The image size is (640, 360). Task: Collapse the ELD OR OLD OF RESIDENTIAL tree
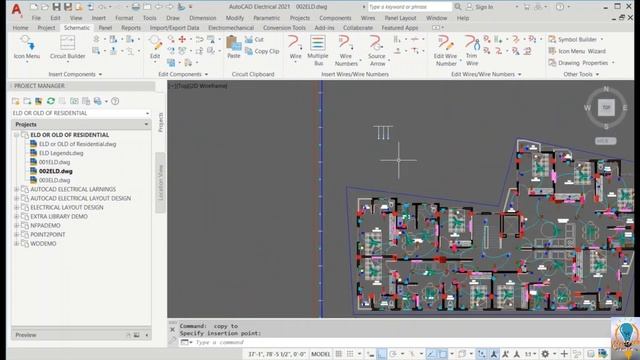click(x=16, y=135)
